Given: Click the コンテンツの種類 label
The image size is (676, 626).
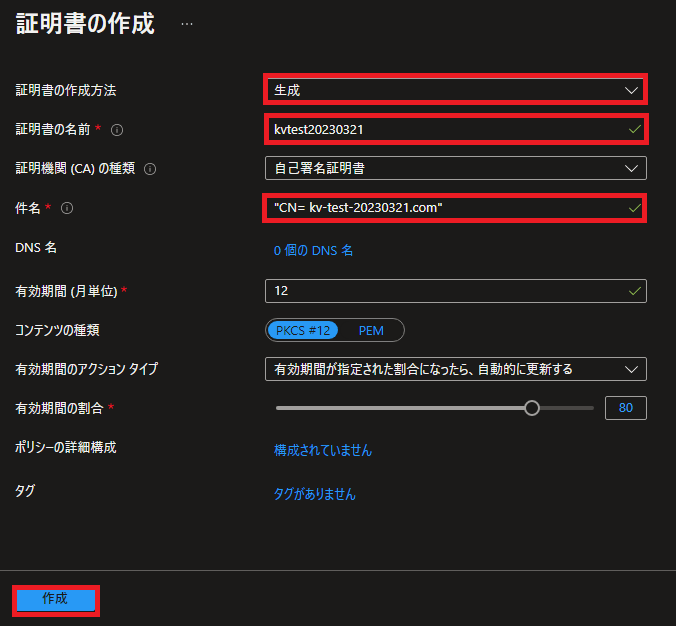Looking at the screenshot, I should click(x=57, y=330).
